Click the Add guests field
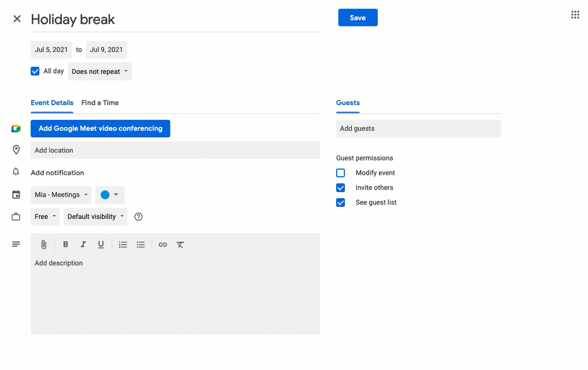Image resolution: width=588 pixels, height=370 pixels. 418,129
